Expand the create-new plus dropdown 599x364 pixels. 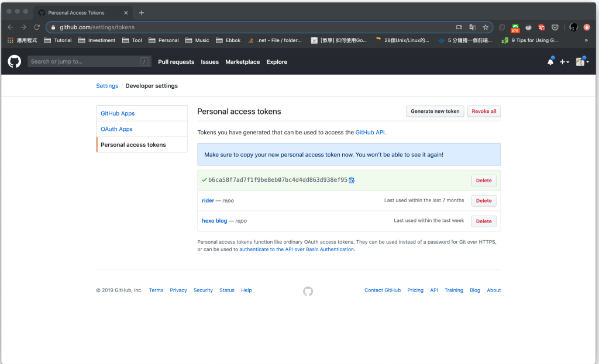(564, 62)
